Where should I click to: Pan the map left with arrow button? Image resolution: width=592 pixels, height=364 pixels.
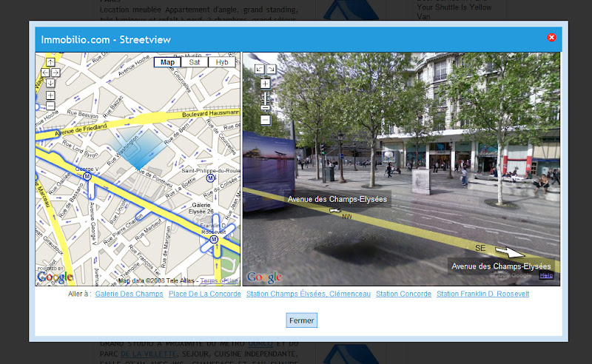45,73
